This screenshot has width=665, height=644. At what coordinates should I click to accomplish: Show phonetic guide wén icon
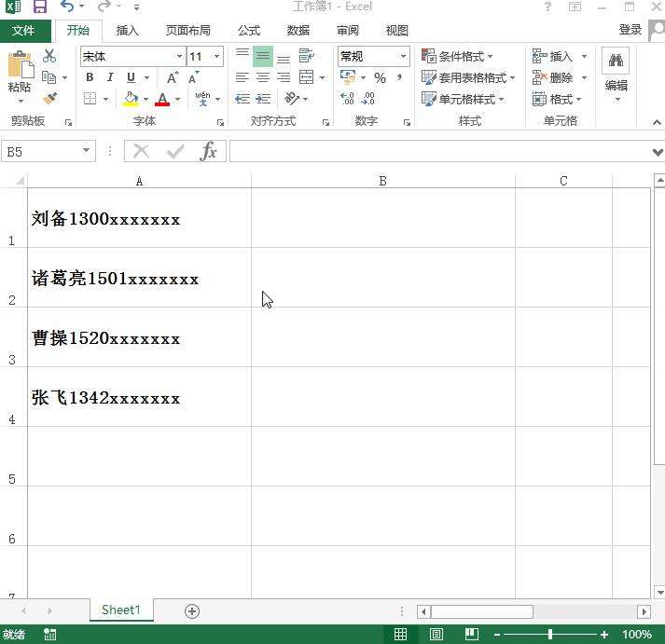pyautogui.click(x=202, y=99)
